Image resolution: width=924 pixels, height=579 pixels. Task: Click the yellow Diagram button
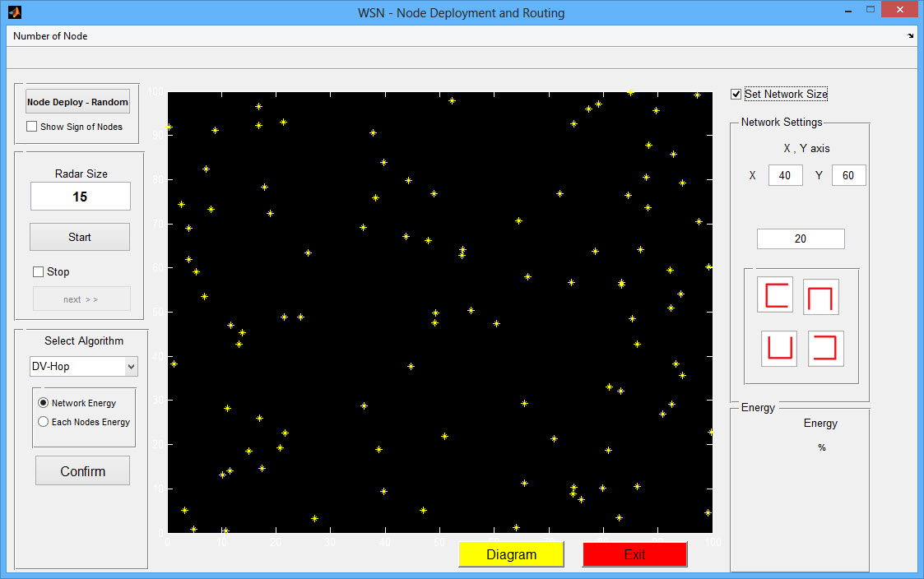click(511, 554)
